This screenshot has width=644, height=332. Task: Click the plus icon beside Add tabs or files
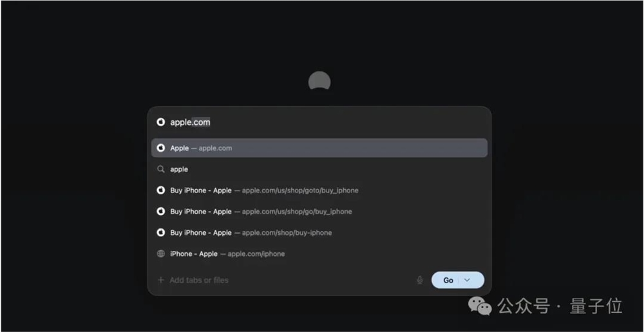[160, 280]
